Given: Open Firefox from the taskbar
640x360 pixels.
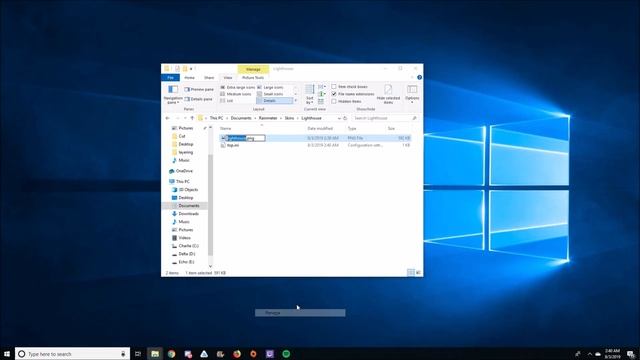Looking at the screenshot, I should pos(237,354).
